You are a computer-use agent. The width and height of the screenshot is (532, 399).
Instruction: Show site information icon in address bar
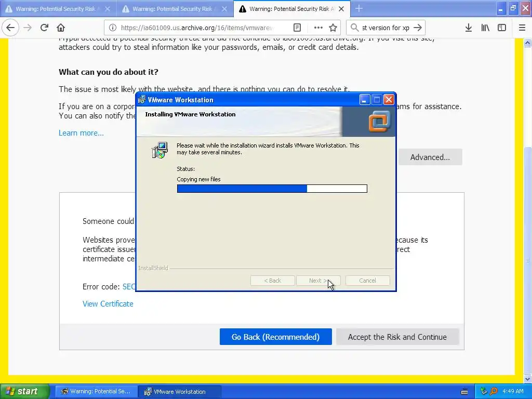[x=113, y=28]
